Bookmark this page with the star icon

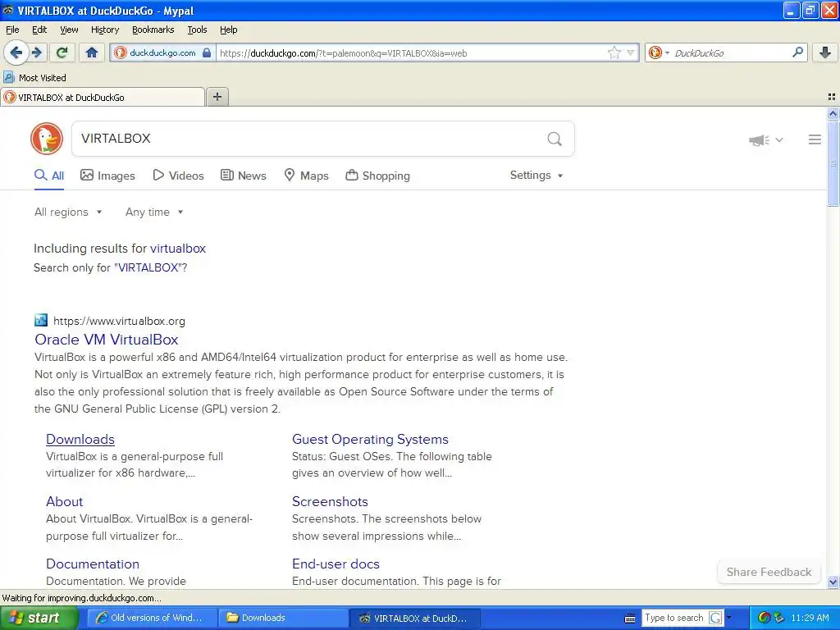(614, 52)
